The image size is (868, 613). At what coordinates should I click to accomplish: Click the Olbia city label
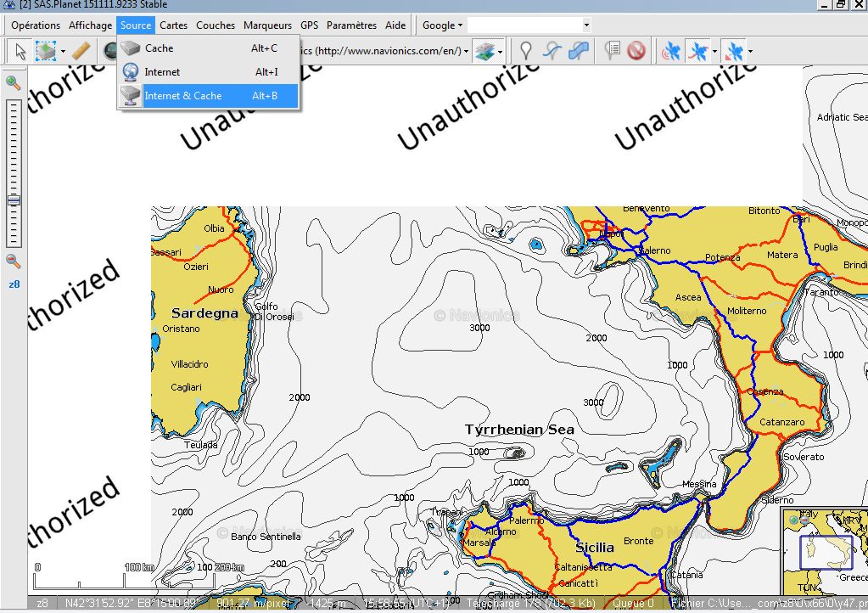(214, 228)
